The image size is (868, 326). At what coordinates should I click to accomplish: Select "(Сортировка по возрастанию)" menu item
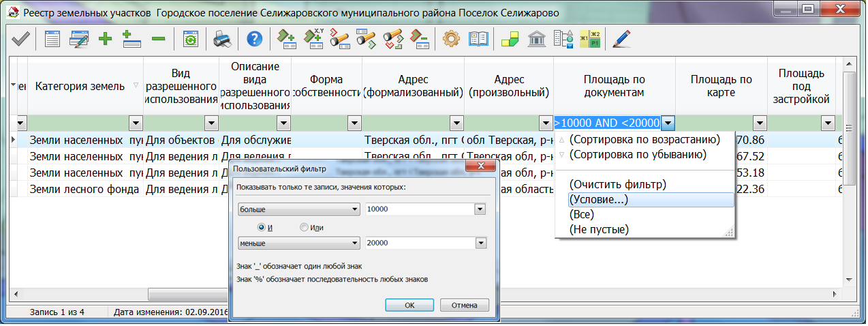[x=645, y=139]
